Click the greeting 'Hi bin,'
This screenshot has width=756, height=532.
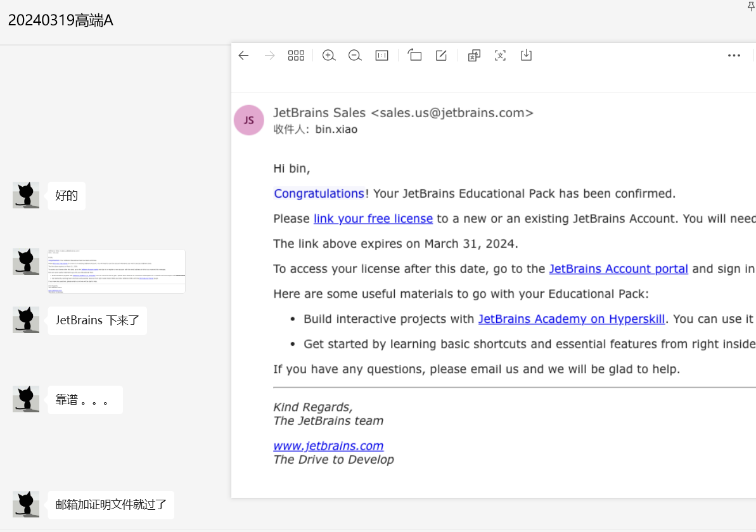click(x=292, y=168)
